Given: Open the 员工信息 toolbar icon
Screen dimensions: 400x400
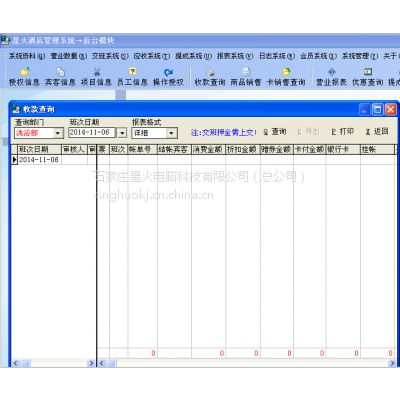Looking at the screenshot, I should pos(132,77).
